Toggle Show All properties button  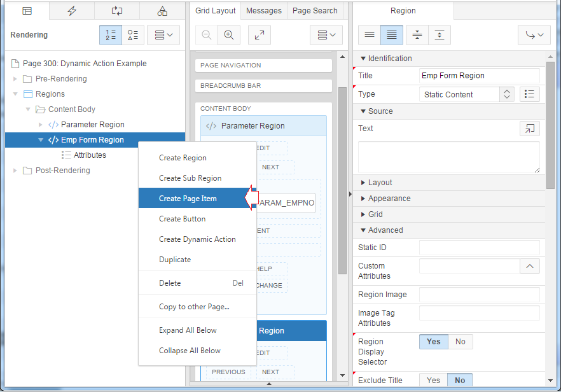[x=392, y=35]
